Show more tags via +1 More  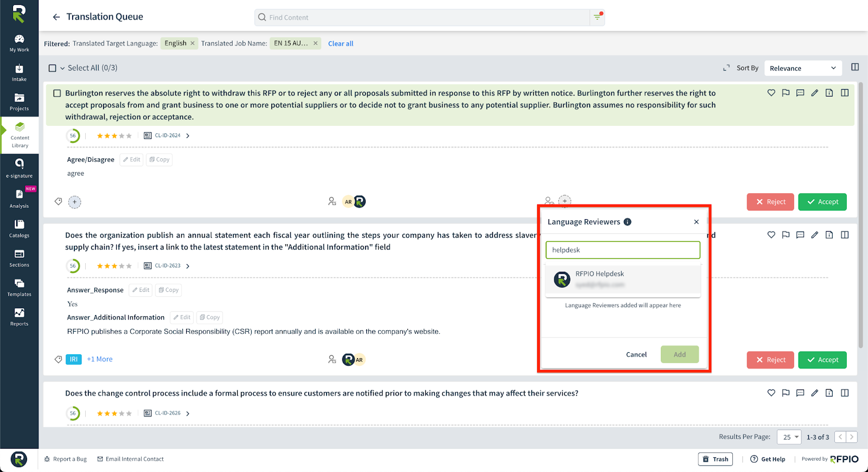[100, 359]
